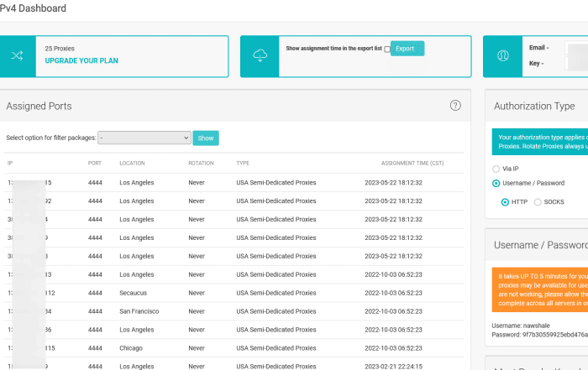This screenshot has height=370, width=588.
Task: Click the cloud download export icon
Action: [260, 56]
